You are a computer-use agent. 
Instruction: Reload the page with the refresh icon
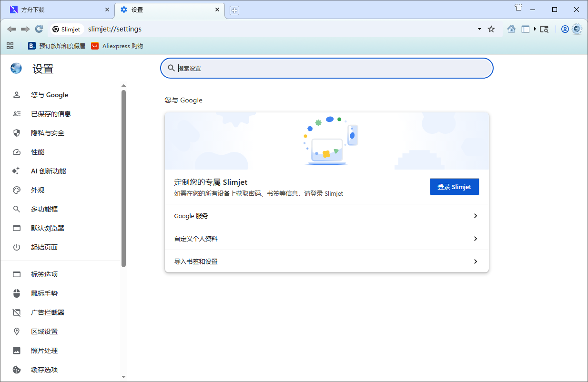(x=39, y=29)
